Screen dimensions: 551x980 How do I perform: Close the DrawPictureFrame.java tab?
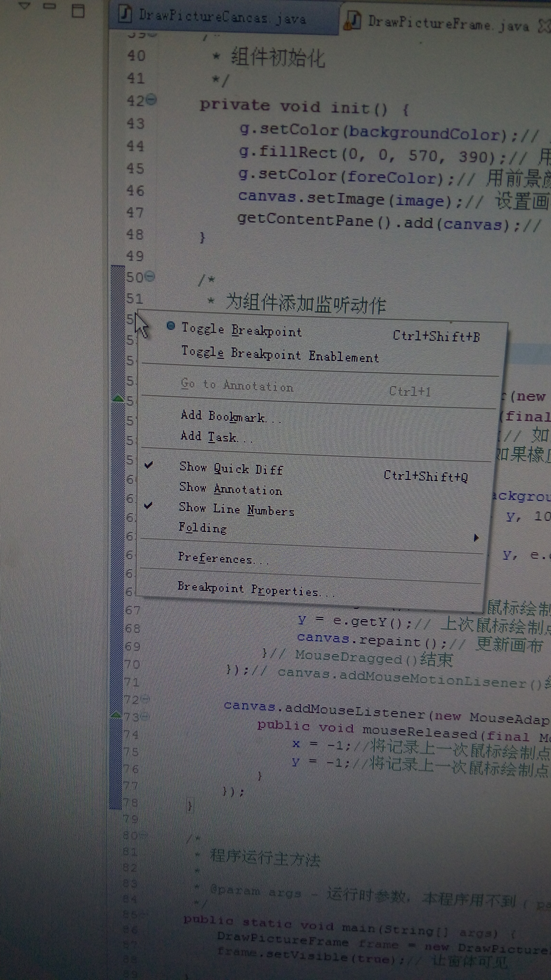545,26
